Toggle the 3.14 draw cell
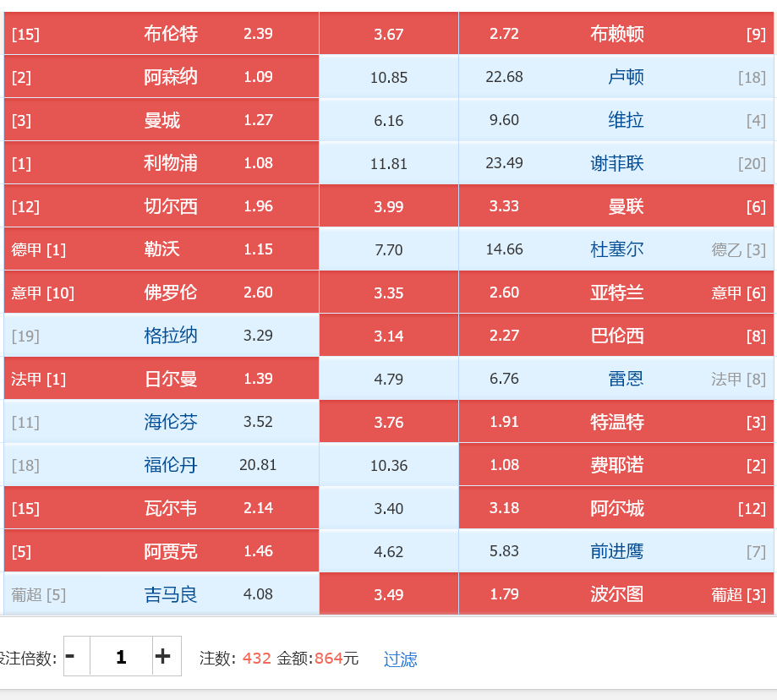 point(389,335)
